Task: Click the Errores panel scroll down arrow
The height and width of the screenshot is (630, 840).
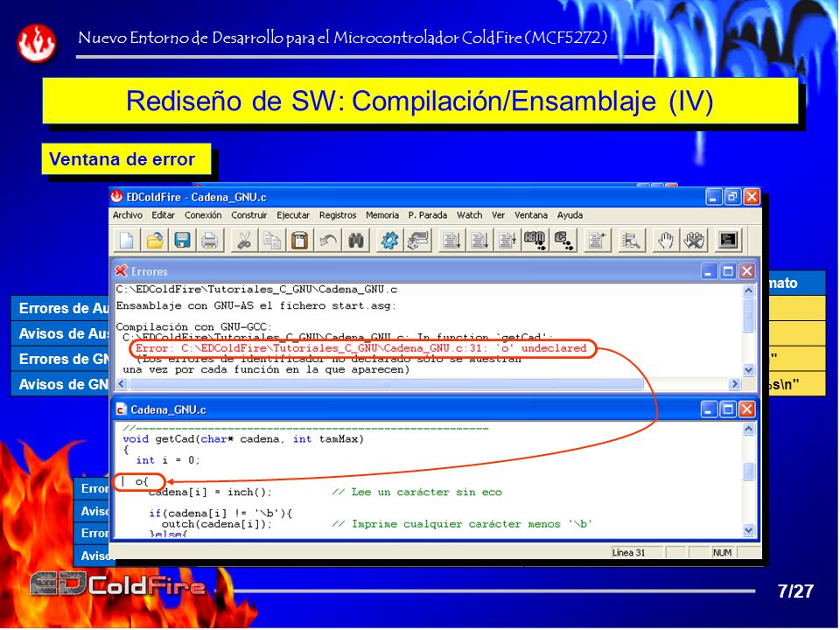Action: [748, 370]
